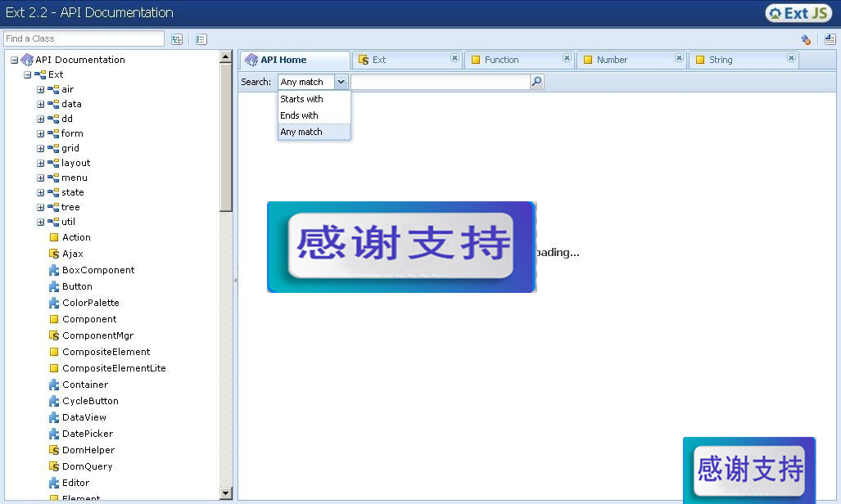Click the tree scrollbar down arrow

(226, 493)
